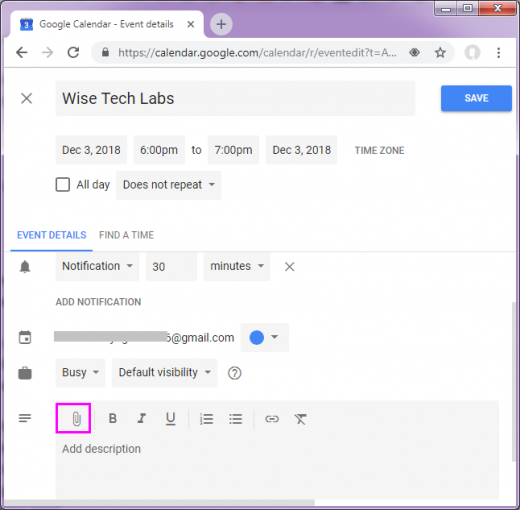The width and height of the screenshot is (520, 510).
Task: Click the calendar owner gmail.com address
Action: click(x=144, y=337)
